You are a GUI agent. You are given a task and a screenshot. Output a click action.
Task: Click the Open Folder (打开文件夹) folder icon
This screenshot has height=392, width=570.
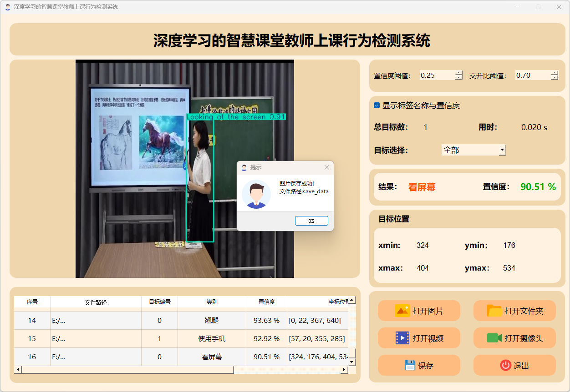[494, 311]
